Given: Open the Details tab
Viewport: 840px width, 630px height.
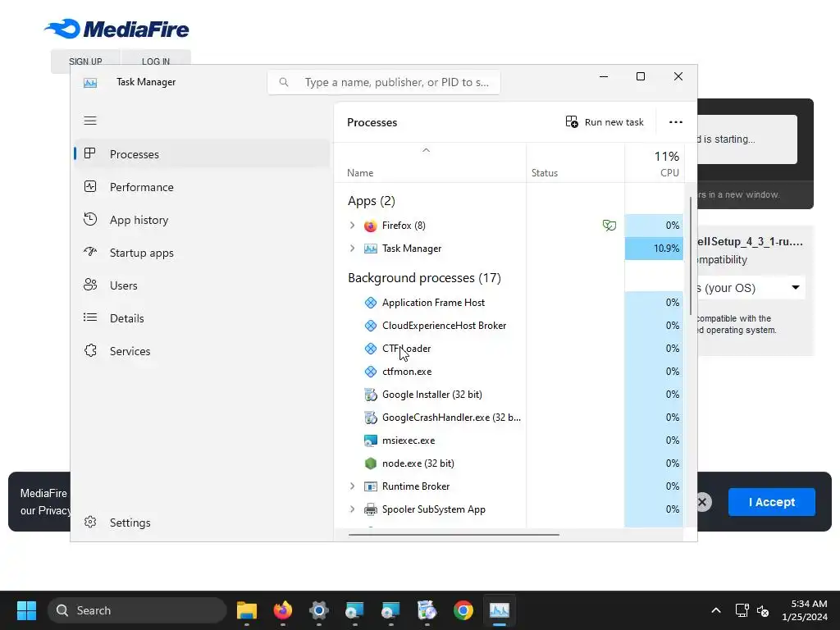Looking at the screenshot, I should click(x=202, y=318).
